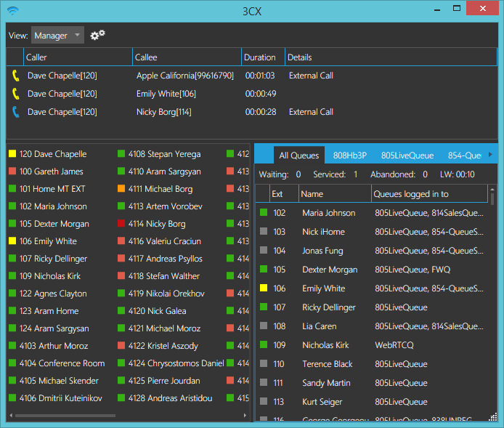Viewport: 504px width, 428px height.
Task: Switch to the All Queues tab
Action: pyautogui.click(x=299, y=156)
